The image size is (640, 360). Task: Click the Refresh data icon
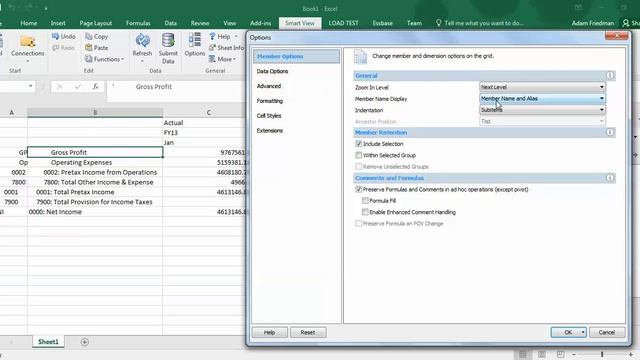click(142, 41)
